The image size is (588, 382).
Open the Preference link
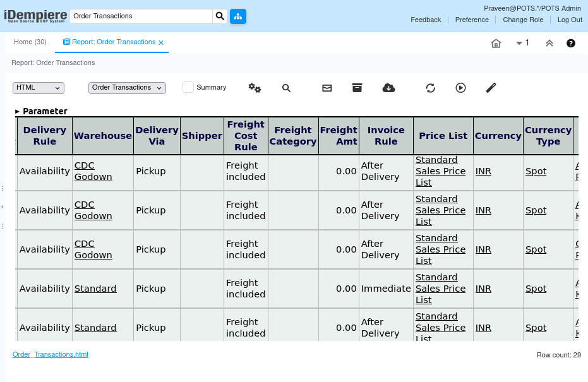472,20
